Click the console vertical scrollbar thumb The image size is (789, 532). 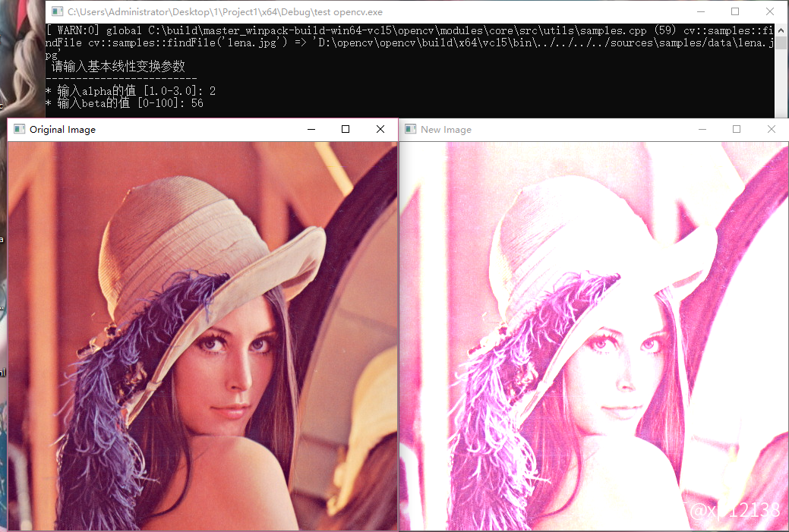click(x=781, y=42)
